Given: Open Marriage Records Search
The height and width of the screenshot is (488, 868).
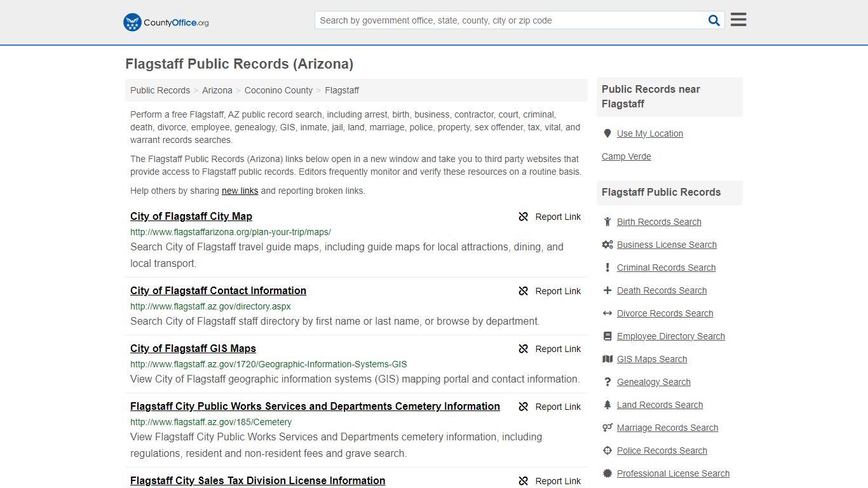Looking at the screenshot, I should click(x=667, y=428).
